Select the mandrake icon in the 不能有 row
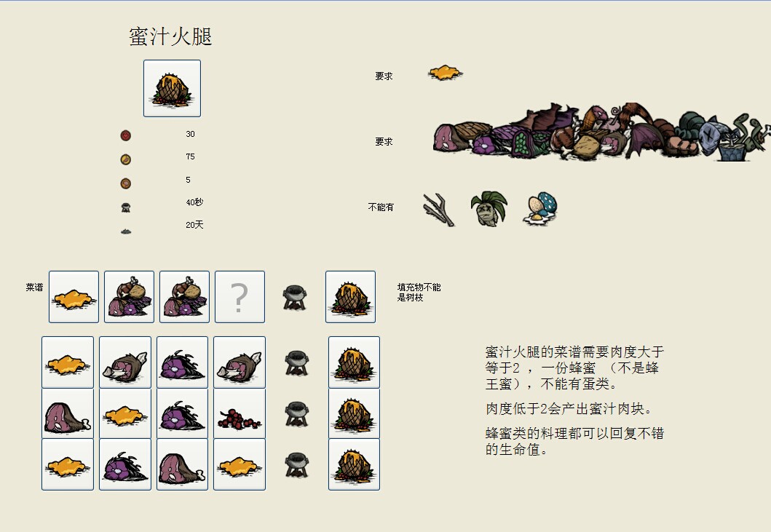Viewport: 771px width, 532px height. pyautogui.click(x=489, y=209)
